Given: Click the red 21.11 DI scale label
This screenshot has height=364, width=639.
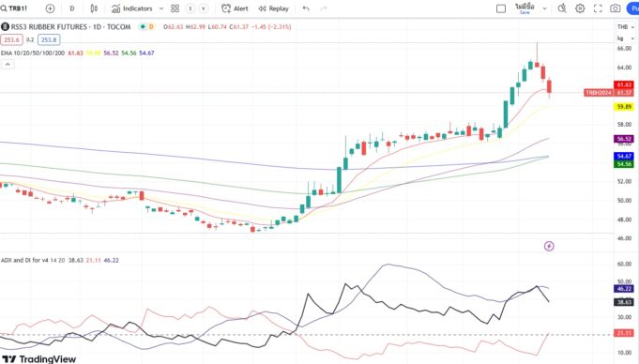Looking at the screenshot, I should pos(623,333).
